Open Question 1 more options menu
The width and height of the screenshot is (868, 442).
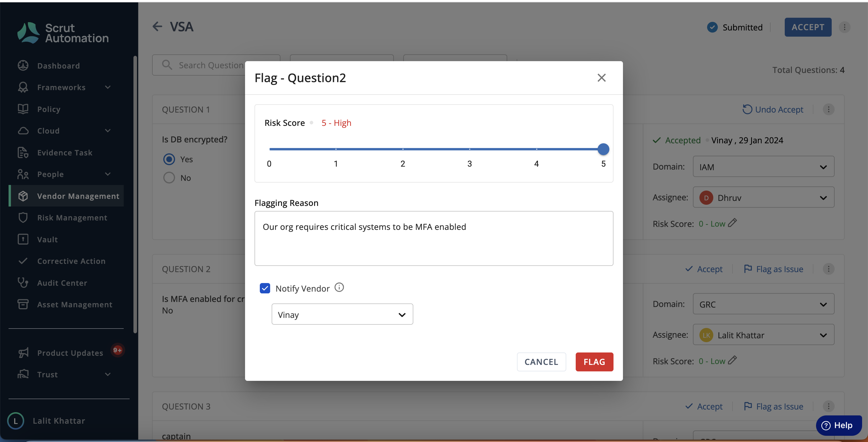point(828,110)
